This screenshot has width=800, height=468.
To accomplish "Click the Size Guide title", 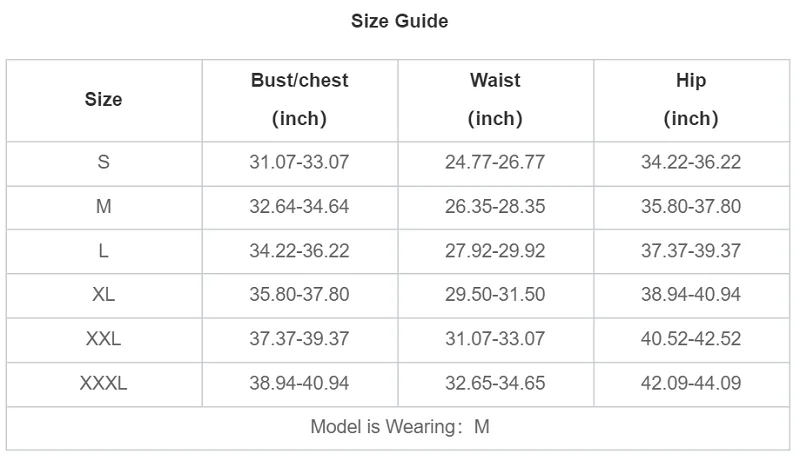I will pyautogui.click(x=399, y=21).
